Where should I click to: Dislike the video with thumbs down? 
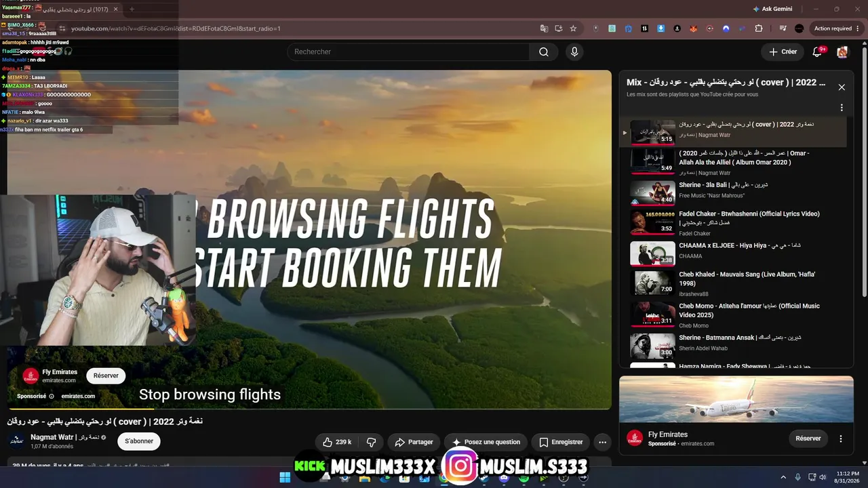click(371, 442)
